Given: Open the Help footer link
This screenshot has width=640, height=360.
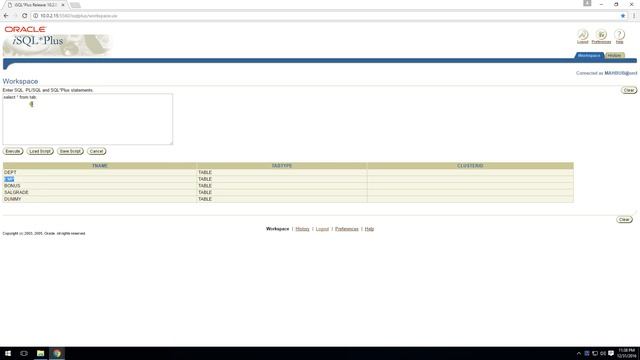Looking at the screenshot, I should pyautogui.click(x=369, y=229).
